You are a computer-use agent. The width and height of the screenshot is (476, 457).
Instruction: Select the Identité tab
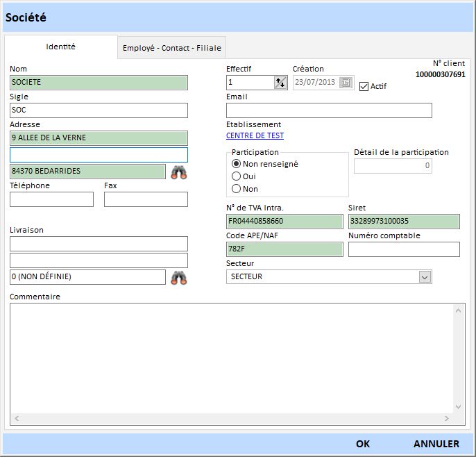click(61, 47)
